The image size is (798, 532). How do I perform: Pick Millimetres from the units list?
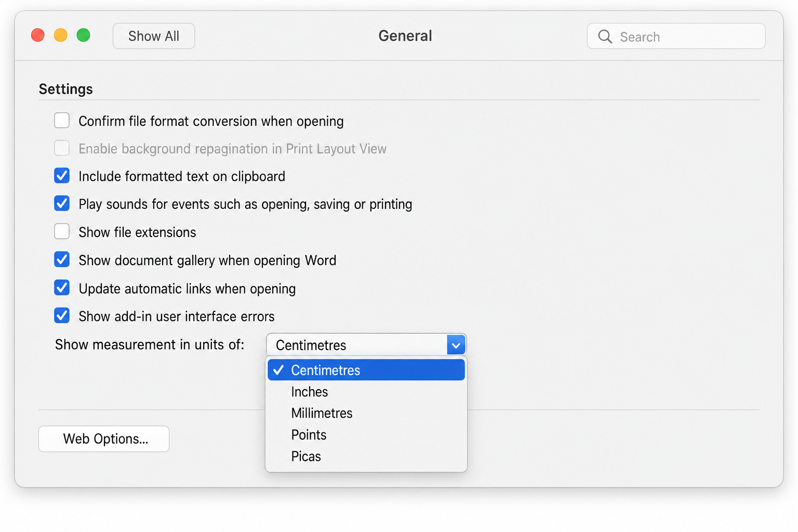pyautogui.click(x=366, y=413)
